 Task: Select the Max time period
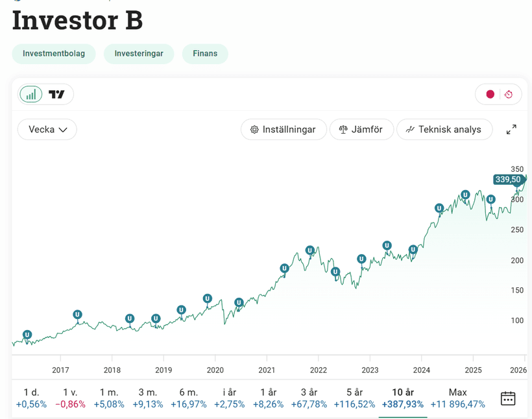(457, 398)
